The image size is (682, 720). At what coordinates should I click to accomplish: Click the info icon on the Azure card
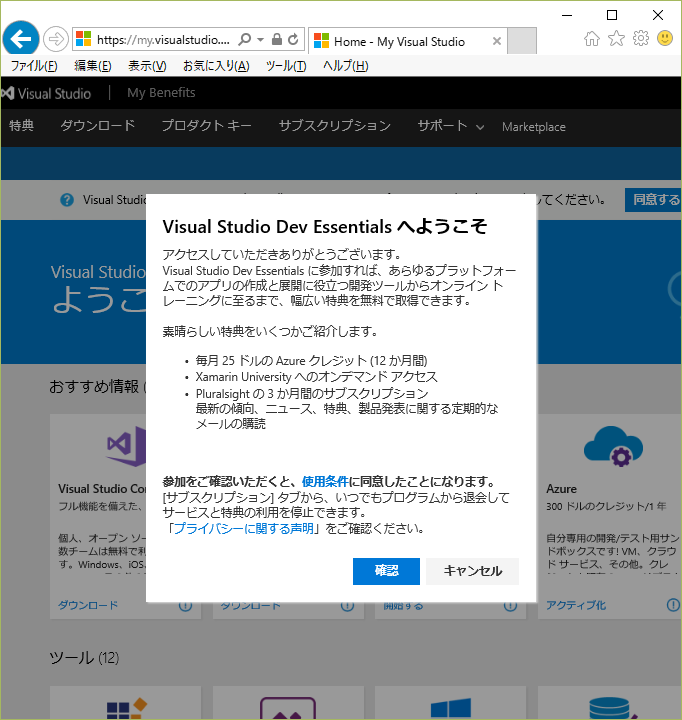(673, 605)
